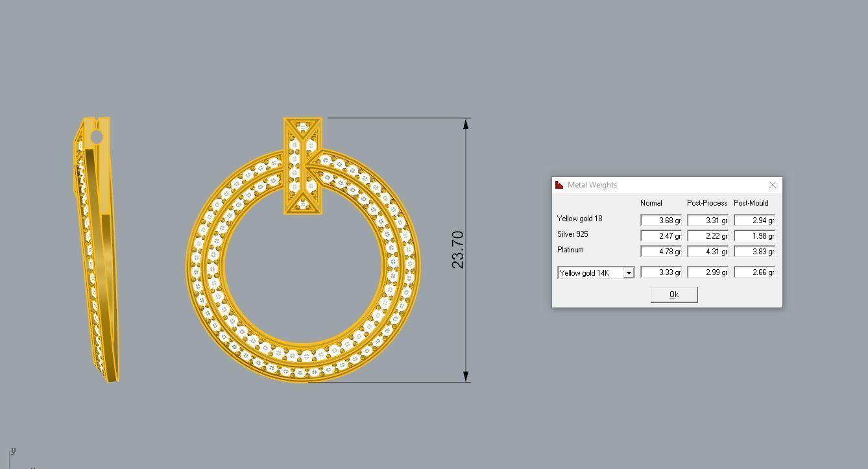Click the 23.70 dimension annotation text
Screen dimensions: 868x469
click(x=457, y=250)
